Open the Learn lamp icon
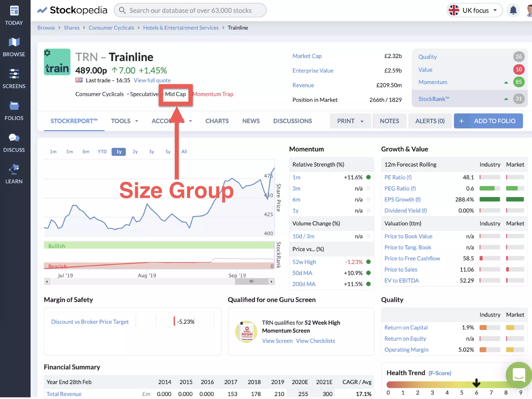532x399 pixels. tap(14, 169)
